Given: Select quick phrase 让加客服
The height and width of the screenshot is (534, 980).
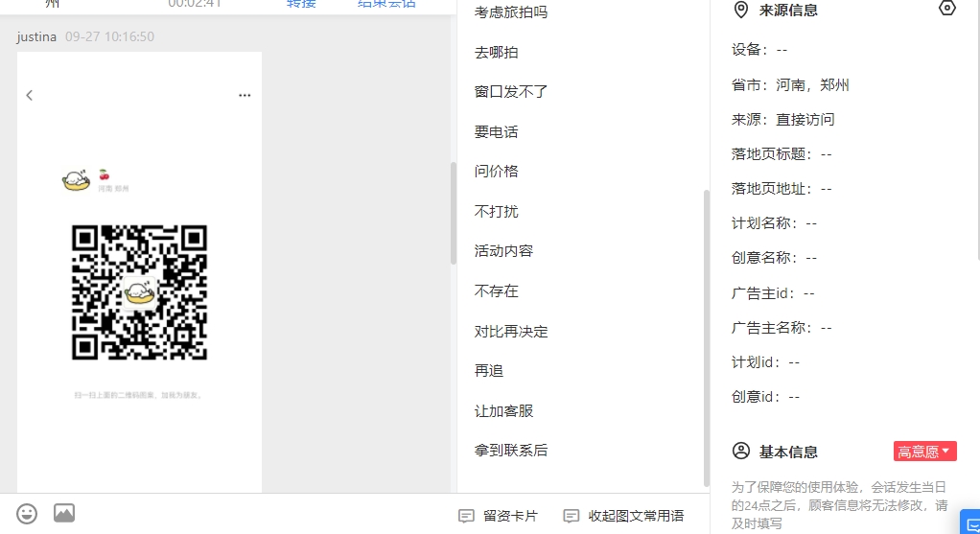Looking at the screenshot, I should coord(503,411).
